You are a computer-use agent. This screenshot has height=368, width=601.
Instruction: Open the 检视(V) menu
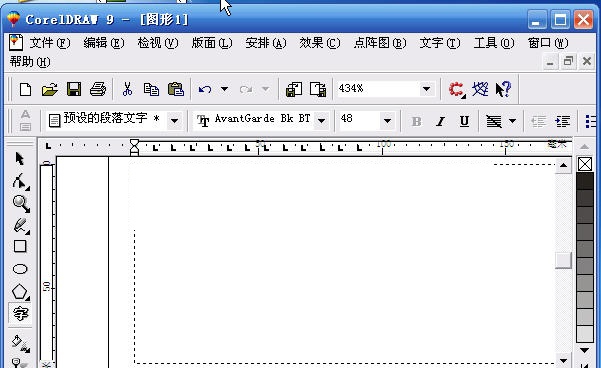(158, 43)
